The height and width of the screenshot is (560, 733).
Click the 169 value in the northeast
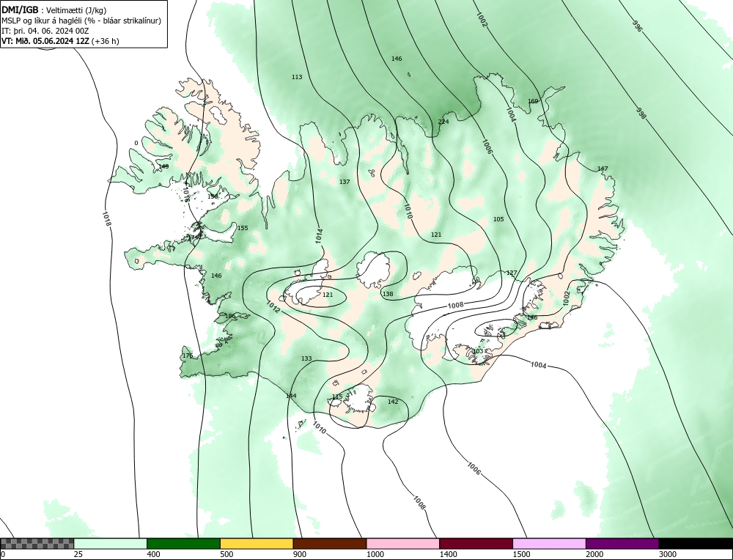click(x=533, y=101)
